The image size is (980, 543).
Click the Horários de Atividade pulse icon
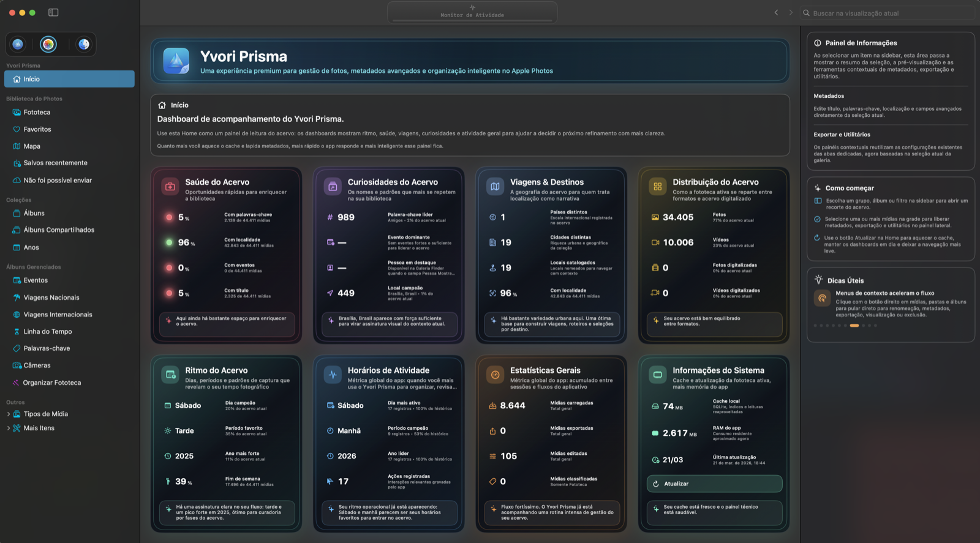[x=333, y=375]
